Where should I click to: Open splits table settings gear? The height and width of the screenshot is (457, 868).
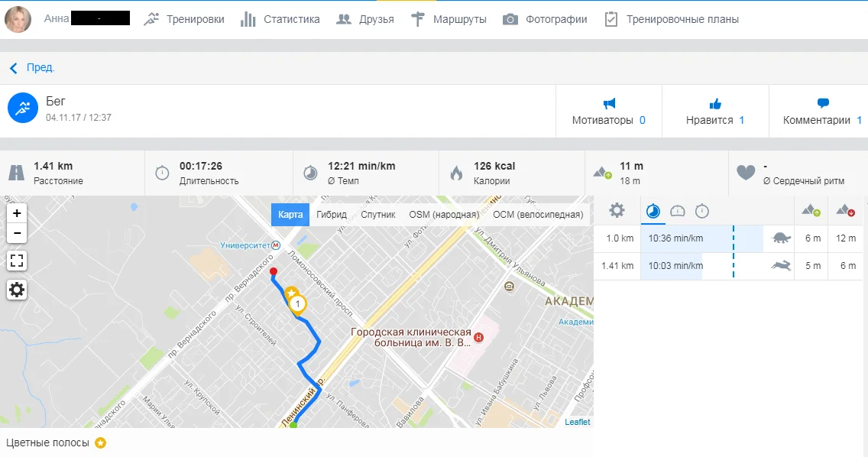(617, 210)
